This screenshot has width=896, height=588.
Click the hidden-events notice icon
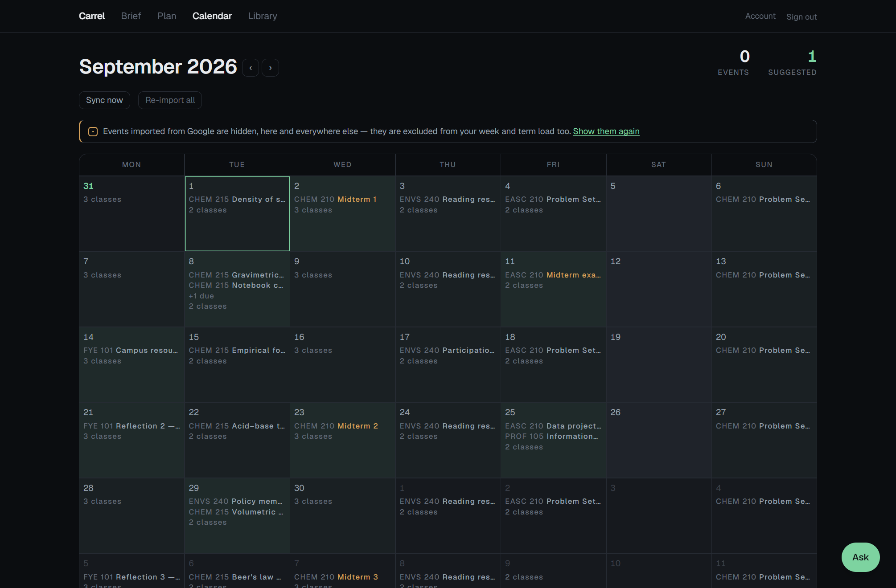point(93,131)
